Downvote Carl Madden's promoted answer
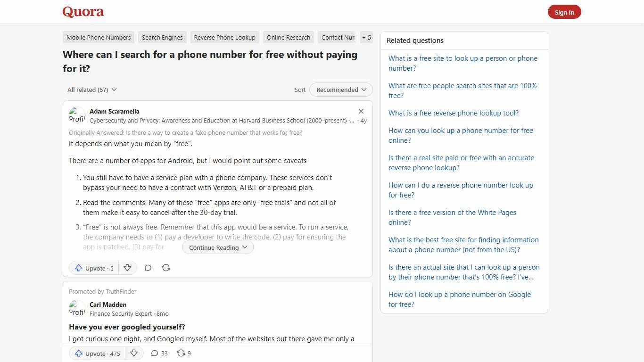 134,353
